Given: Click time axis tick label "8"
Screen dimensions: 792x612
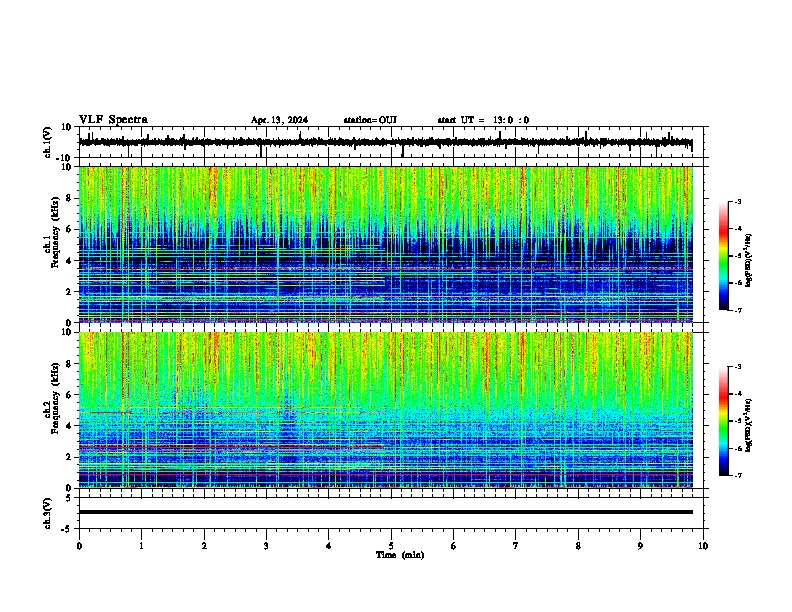Looking at the screenshot, I should pos(578,546).
